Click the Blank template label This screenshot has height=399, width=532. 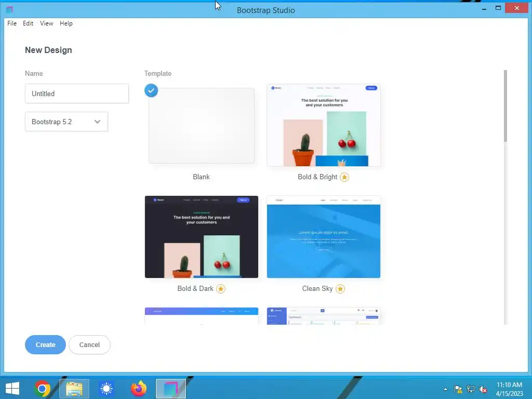[x=201, y=177]
